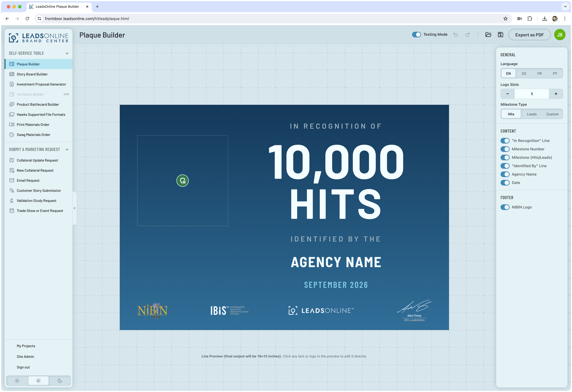This screenshot has width=572, height=392.
Task: Set milestone type to Custom
Action: point(552,114)
